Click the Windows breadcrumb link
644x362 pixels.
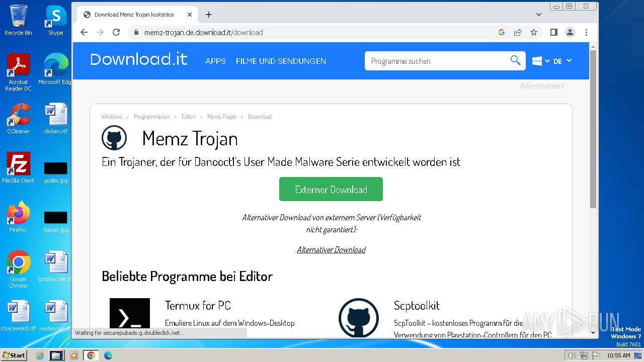click(112, 117)
